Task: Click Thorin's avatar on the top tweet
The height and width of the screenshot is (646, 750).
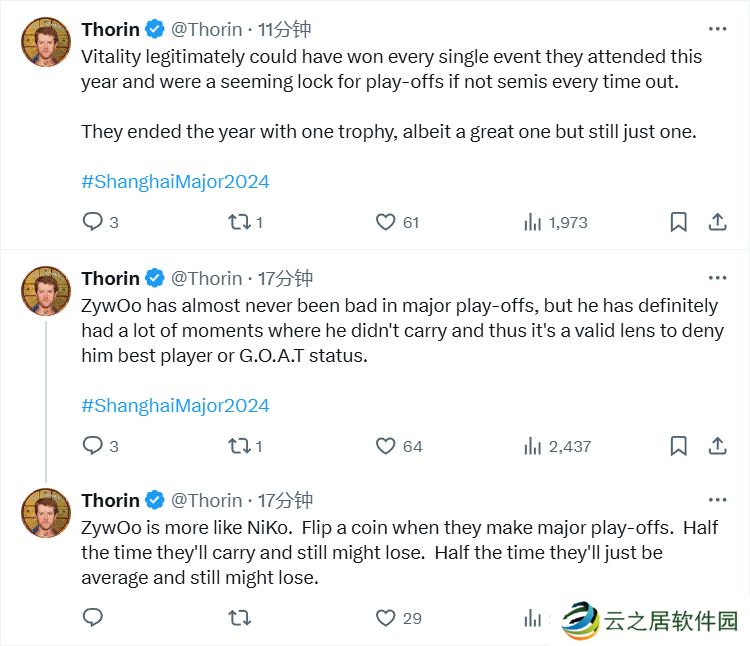Action: pos(45,42)
